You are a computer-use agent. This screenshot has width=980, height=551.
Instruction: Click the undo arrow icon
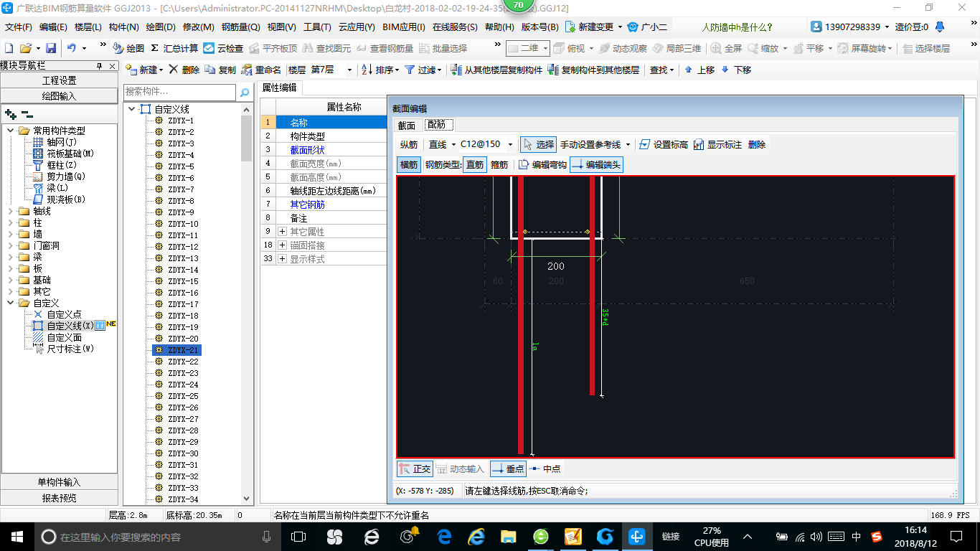tap(72, 48)
